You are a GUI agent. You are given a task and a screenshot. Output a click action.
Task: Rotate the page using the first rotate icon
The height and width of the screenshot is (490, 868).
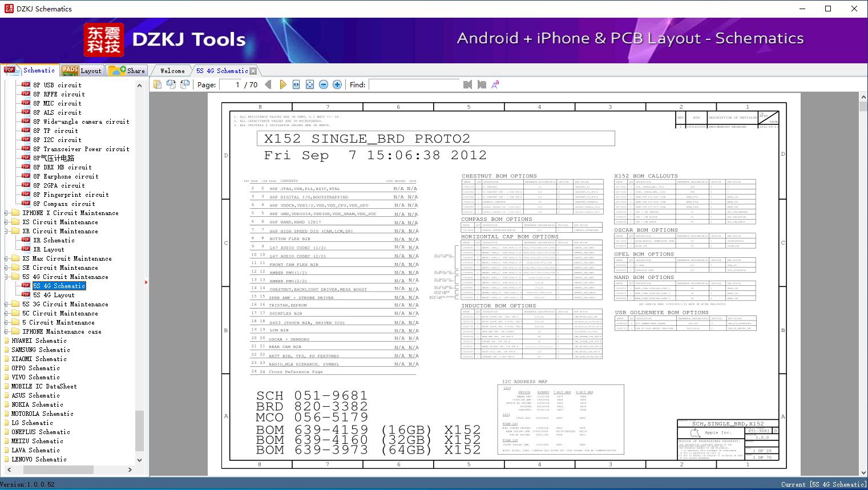pos(171,84)
